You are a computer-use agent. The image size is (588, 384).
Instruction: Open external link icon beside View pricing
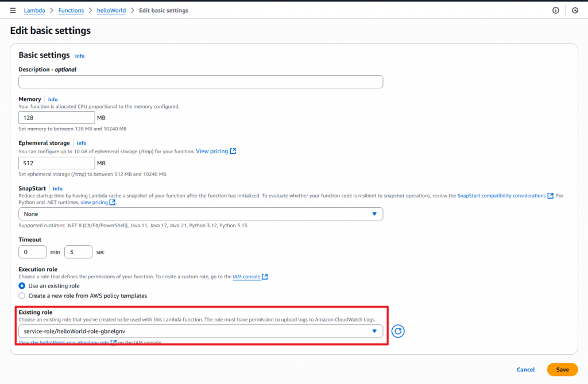tap(233, 151)
